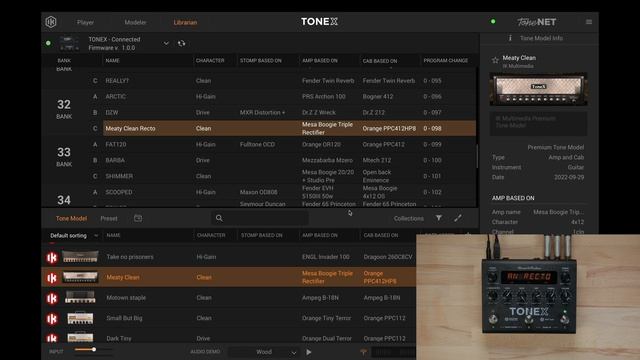Expand the TONEX Connected device dropdown
The width and height of the screenshot is (640, 360).
click(166, 43)
